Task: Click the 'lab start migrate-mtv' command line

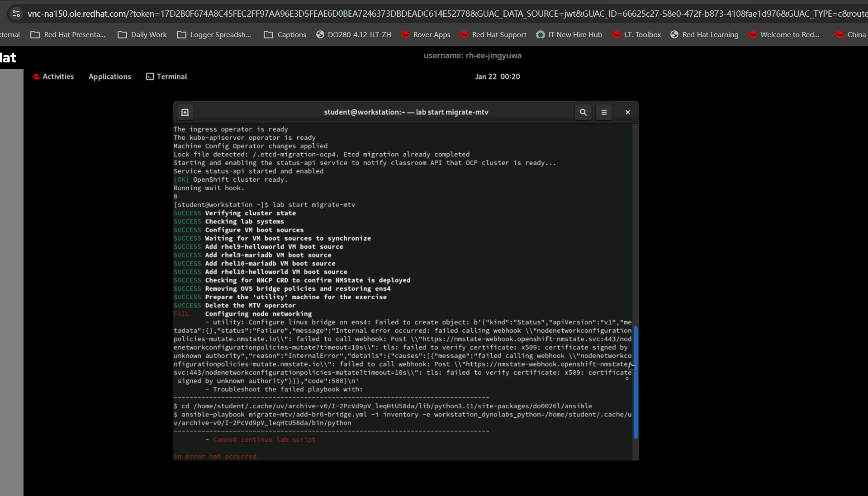Action: click(265, 205)
